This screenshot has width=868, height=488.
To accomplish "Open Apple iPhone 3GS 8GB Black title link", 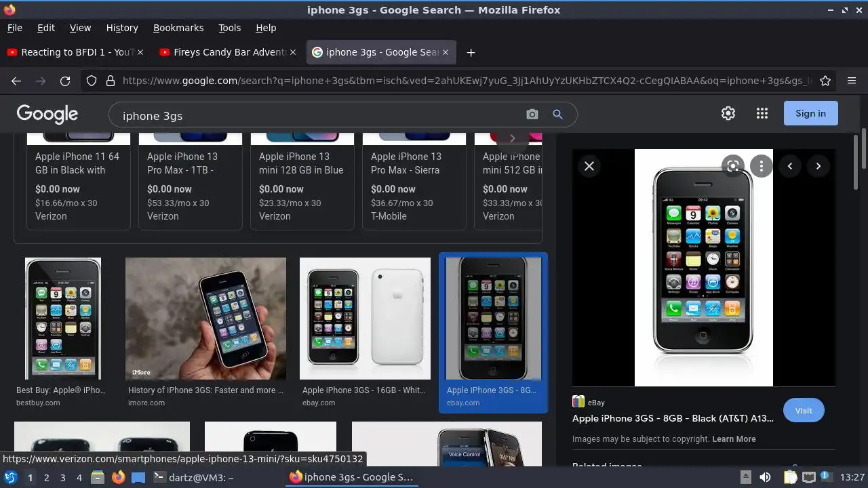I will 673,418.
